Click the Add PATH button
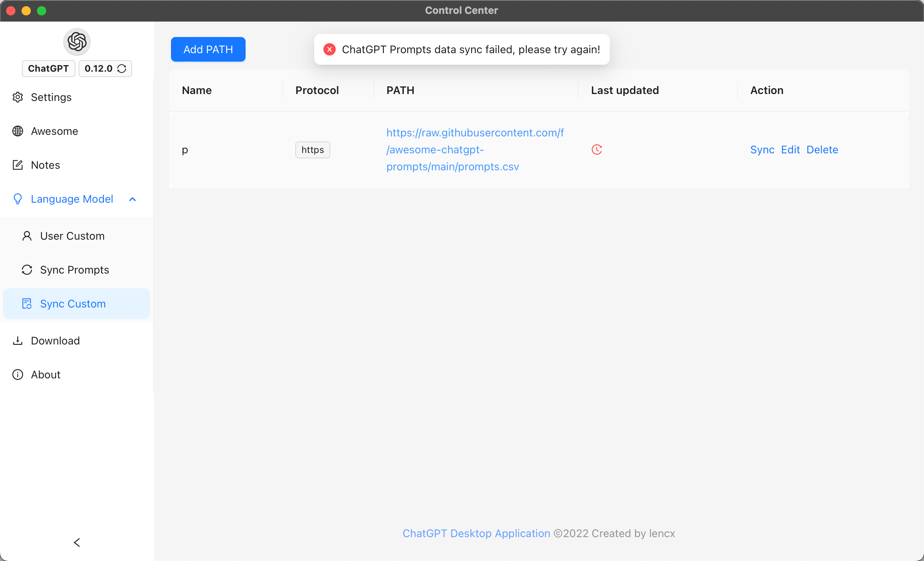This screenshot has height=561, width=924. pos(208,49)
